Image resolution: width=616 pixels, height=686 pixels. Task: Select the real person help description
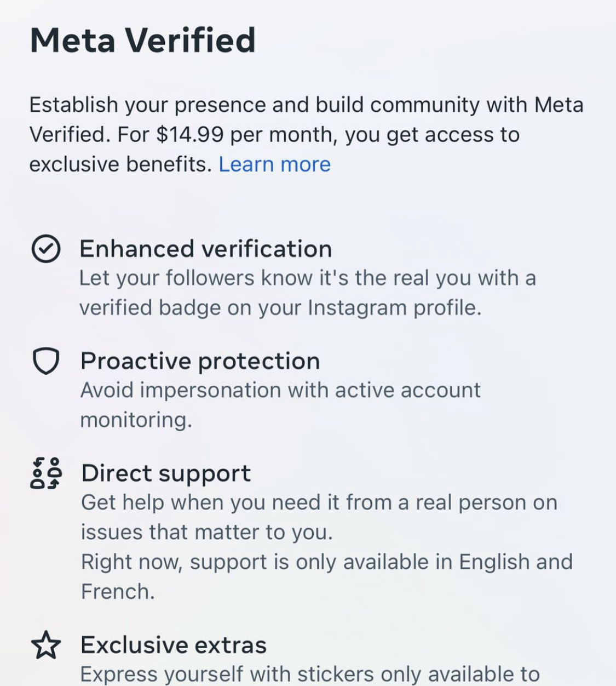tap(319, 517)
